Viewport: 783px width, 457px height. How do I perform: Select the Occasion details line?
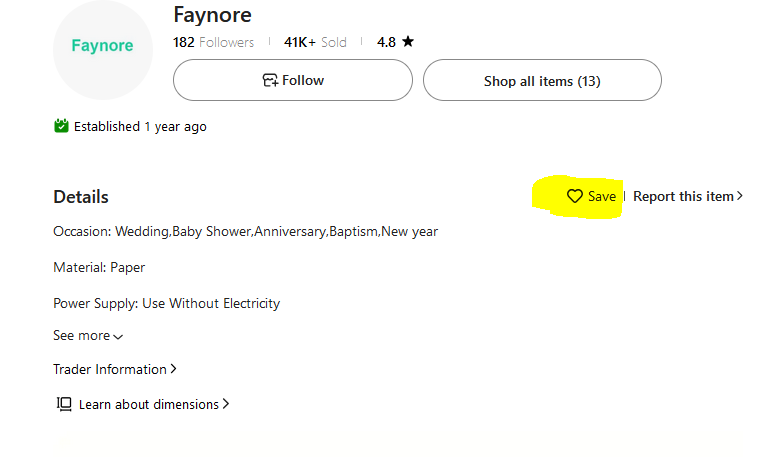pos(245,231)
